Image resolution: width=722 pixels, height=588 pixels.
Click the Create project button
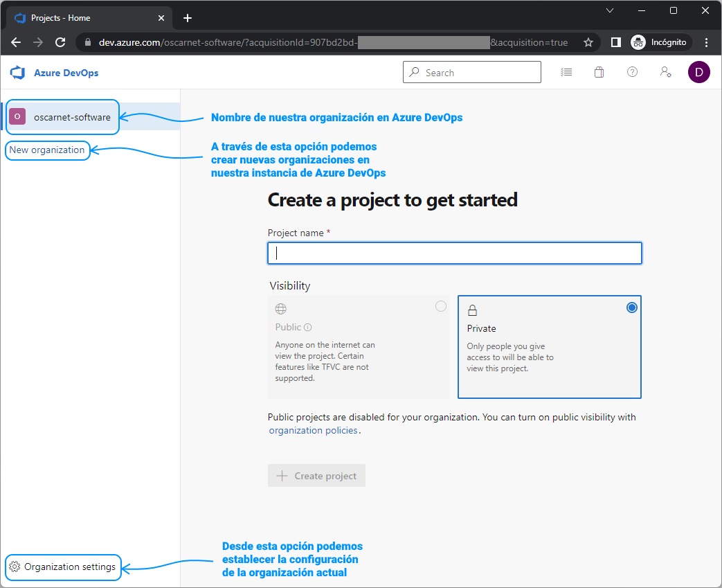pos(316,476)
